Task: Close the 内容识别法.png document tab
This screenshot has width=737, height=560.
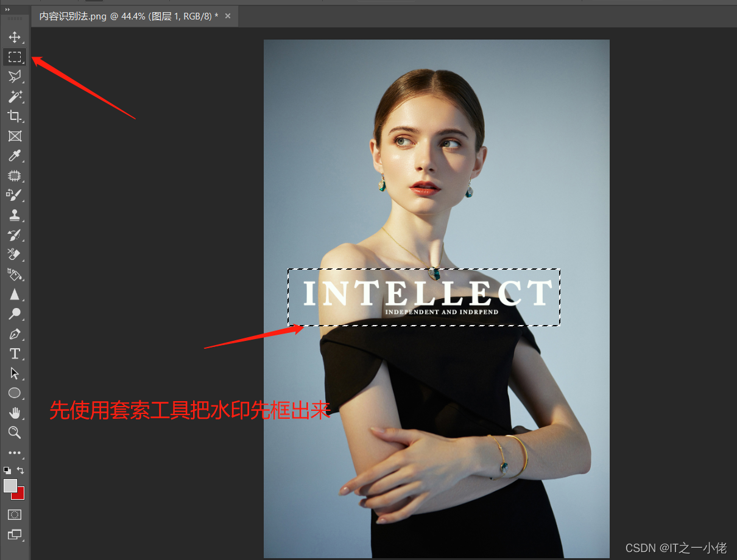Action: [228, 16]
